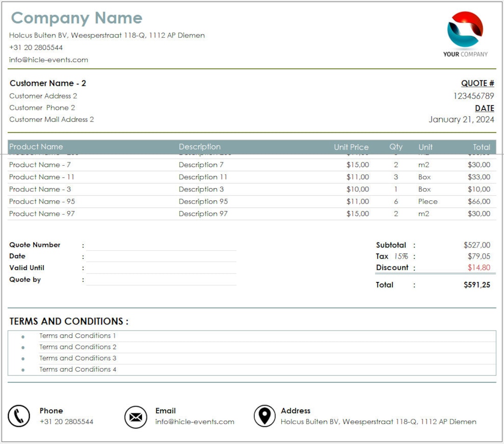
Task: Click the Tax amount $79,05
Action: [479, 257]
